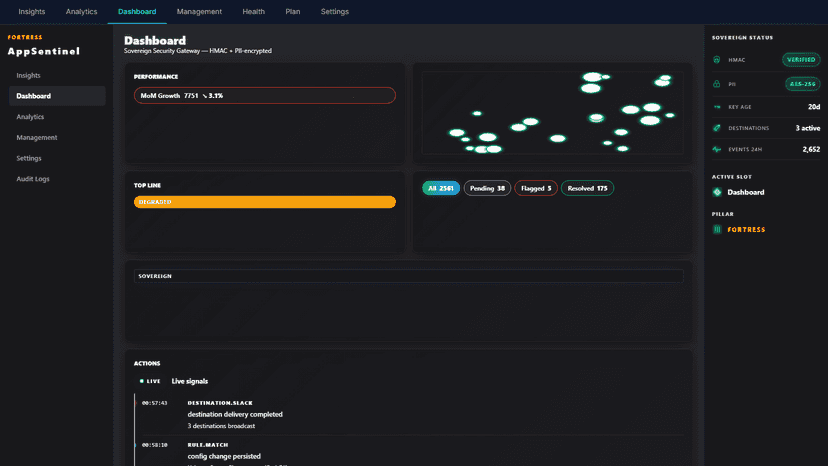Open Audit Logs in the sidebar
The height and width of the screenshot is (466, 828).
[57, 179]
